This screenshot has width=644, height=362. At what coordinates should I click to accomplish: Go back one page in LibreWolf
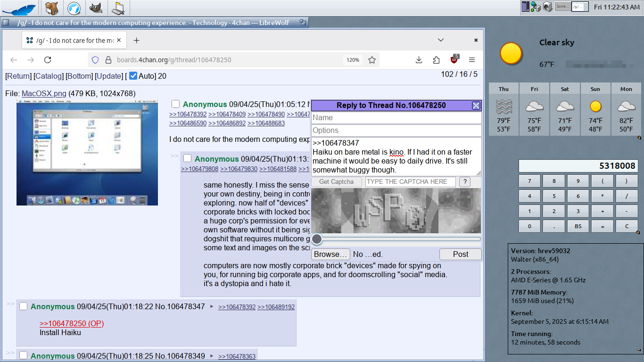[x=14, y=60]
